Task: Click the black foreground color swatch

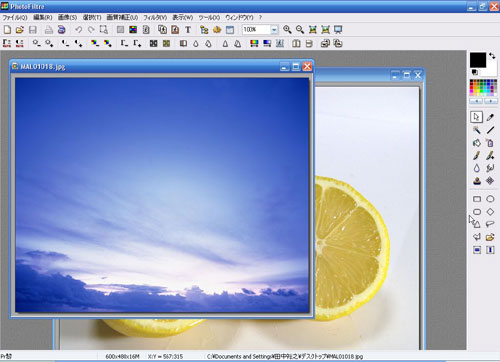Action: click(478, 60)
